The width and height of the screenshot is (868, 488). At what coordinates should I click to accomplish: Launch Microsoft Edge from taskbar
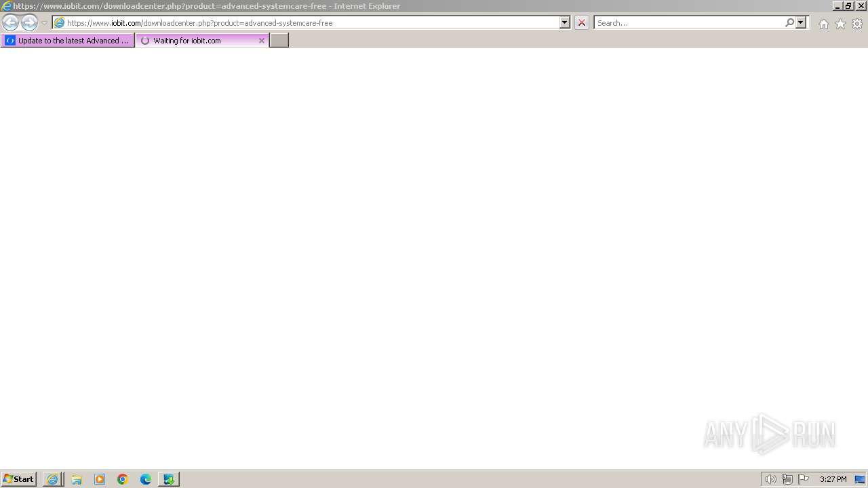click(146, 479)
